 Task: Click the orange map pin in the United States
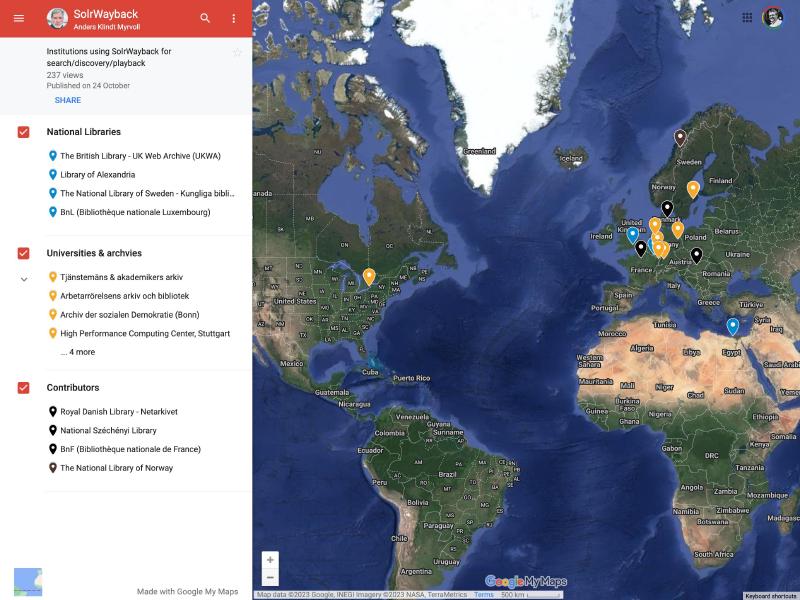(x=369, y=276)
